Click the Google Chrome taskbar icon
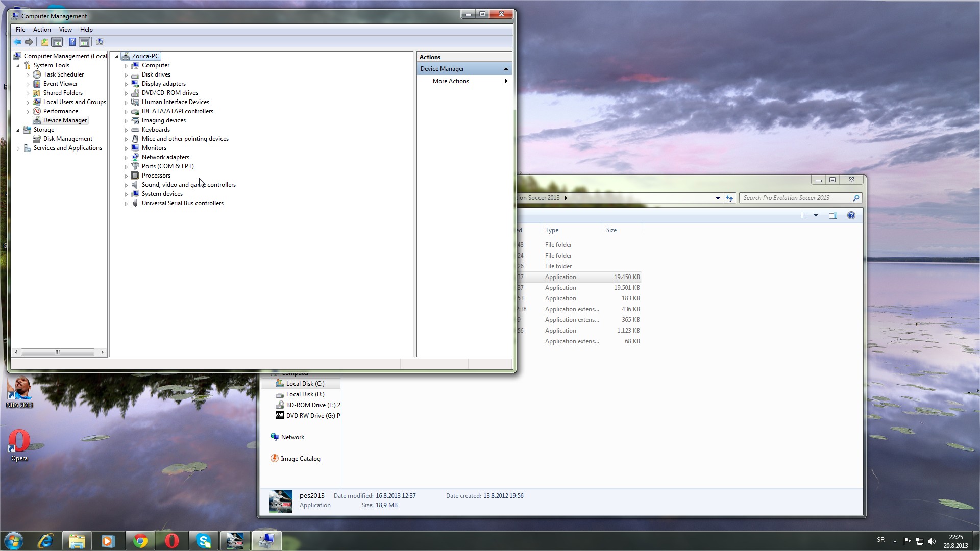 pyautogui.click(x=140, y=541)
